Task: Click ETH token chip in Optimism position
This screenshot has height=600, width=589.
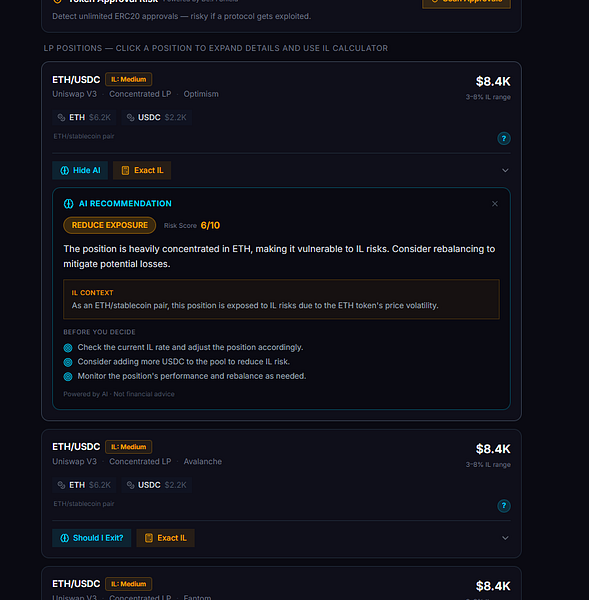Action: [84, 117]
